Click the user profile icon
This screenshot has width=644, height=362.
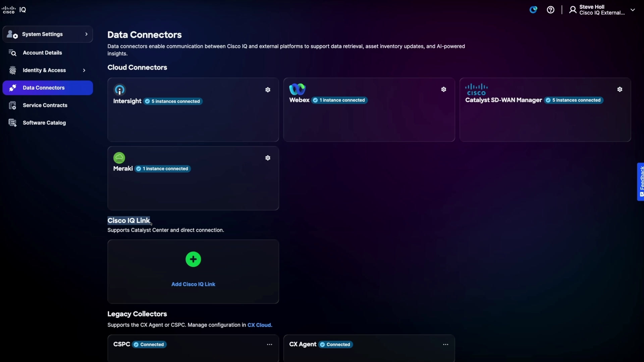click(573, 10)
